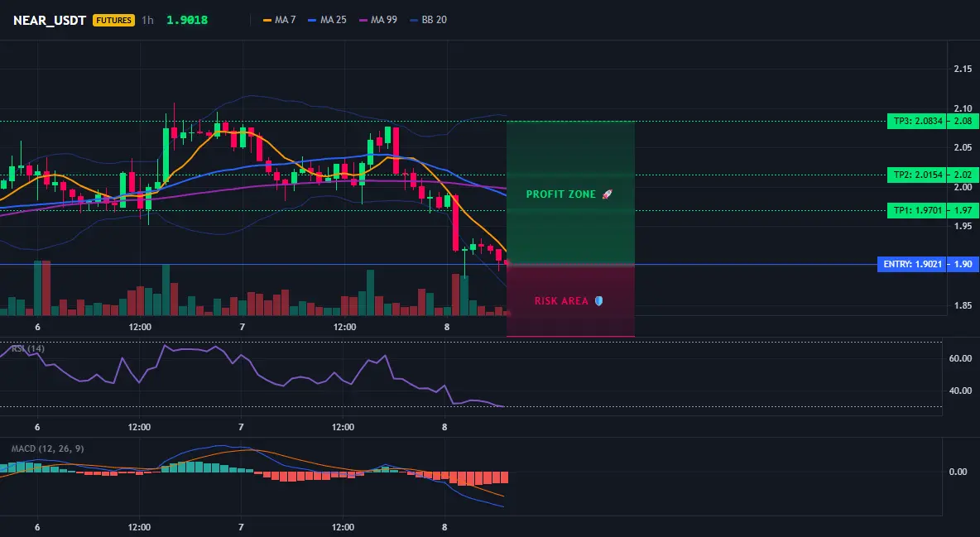Click the TP3: 2.0834 price label

[x=916, y=122]
